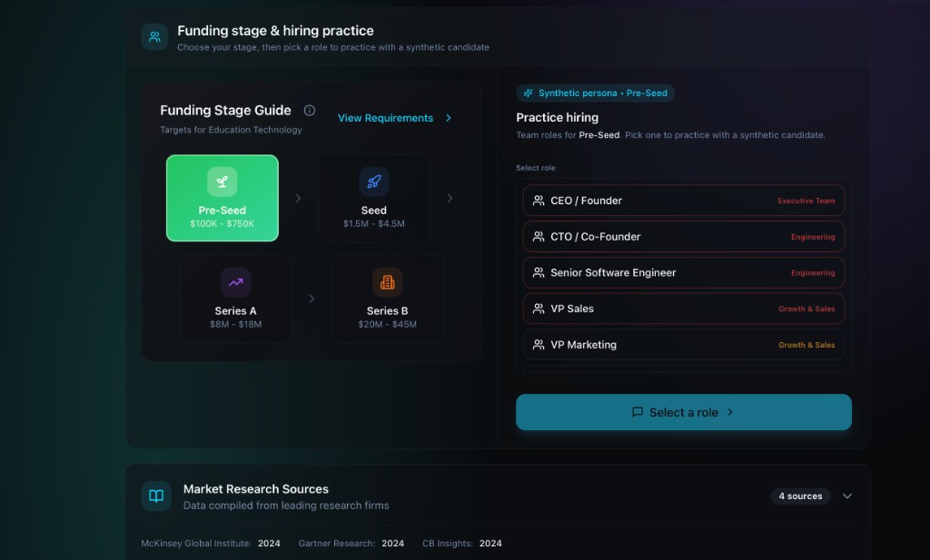The image size is (930, 560).
Task: Click the people icon in VP Marketing row
Action: pos(539,345)
